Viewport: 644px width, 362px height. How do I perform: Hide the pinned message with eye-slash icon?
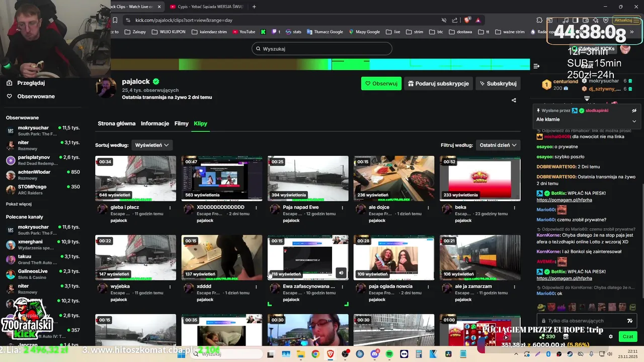(x=634, y=111)
